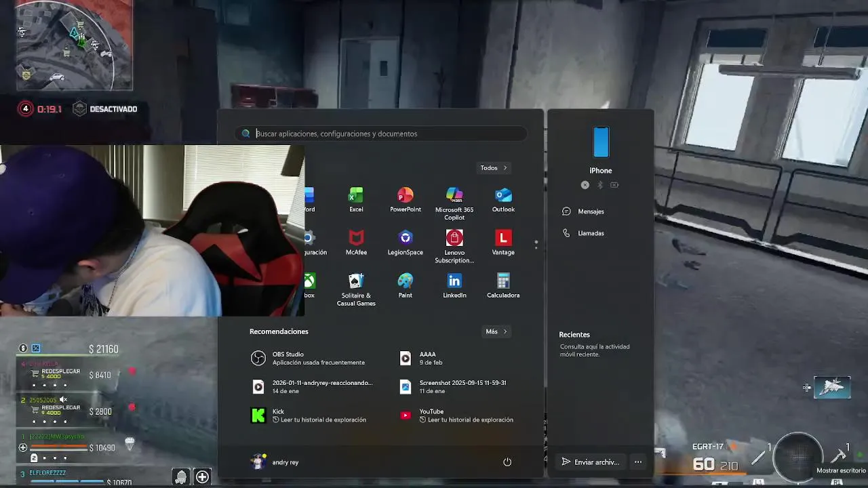Launch PowerPoint from pinned apps

tap(406, 200)
